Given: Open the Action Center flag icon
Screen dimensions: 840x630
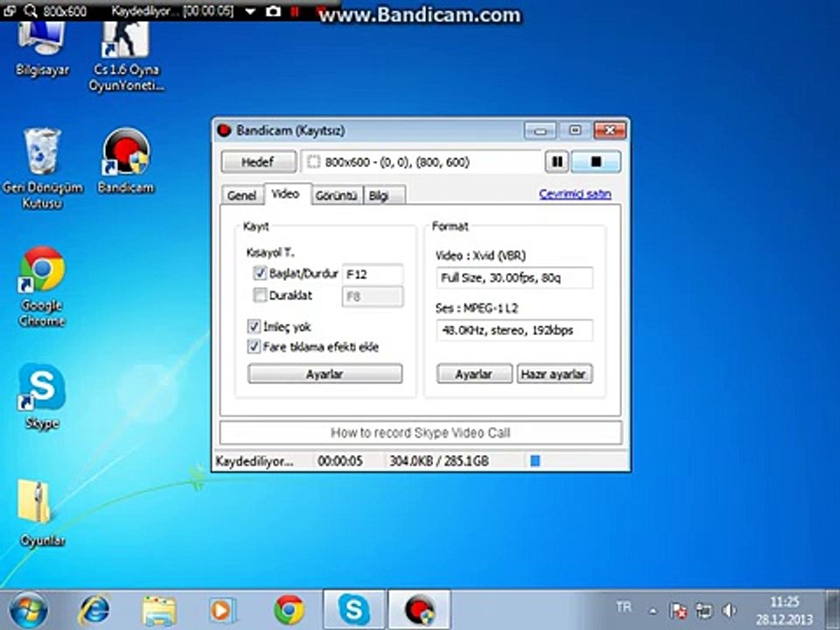Looking at the screenshot, I should 679,610.
